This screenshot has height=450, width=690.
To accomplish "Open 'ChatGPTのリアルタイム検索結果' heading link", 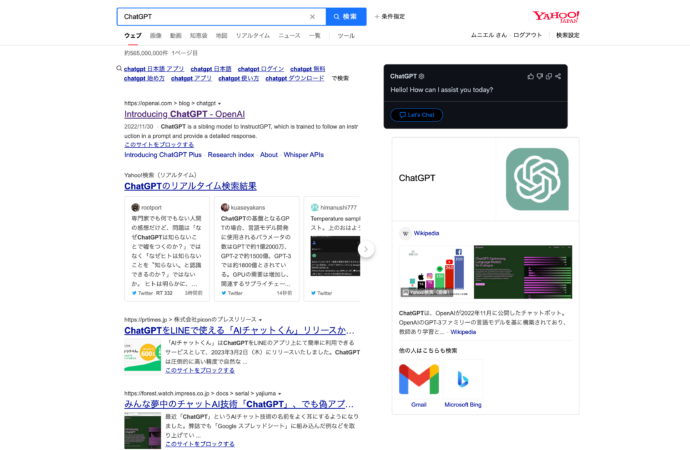I will point(190,187).
